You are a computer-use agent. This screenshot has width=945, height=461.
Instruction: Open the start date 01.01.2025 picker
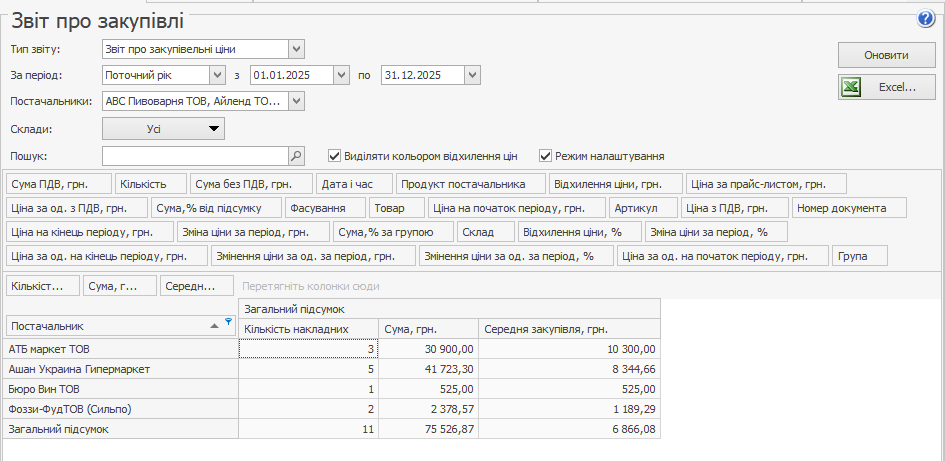pyautogui.click(x=341, y=75)
